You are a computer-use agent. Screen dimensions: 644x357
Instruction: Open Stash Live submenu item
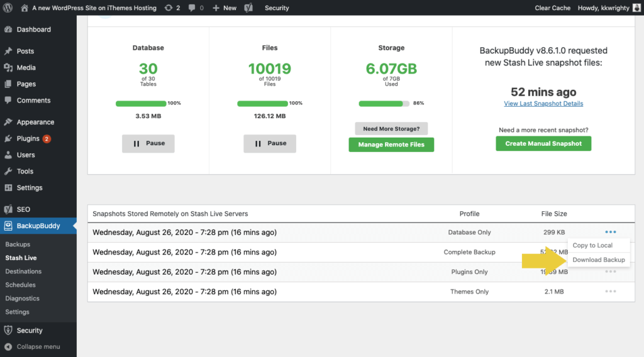coord(21,258)
